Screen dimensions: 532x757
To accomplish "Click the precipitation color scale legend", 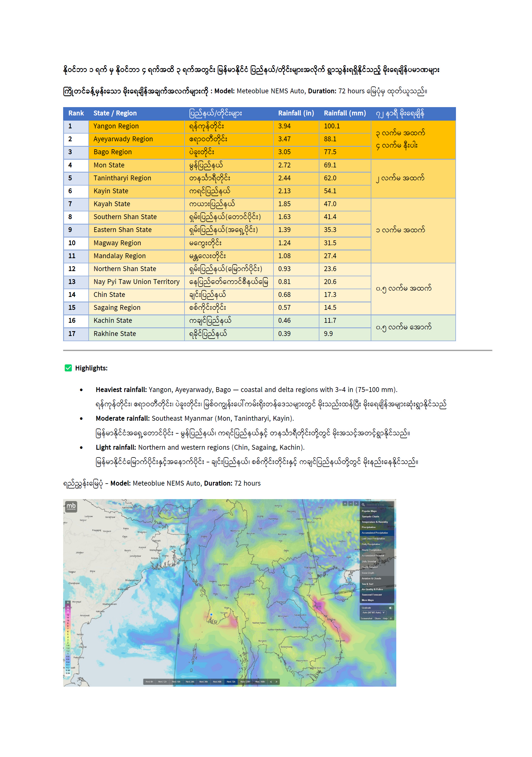I will (68, 639).
